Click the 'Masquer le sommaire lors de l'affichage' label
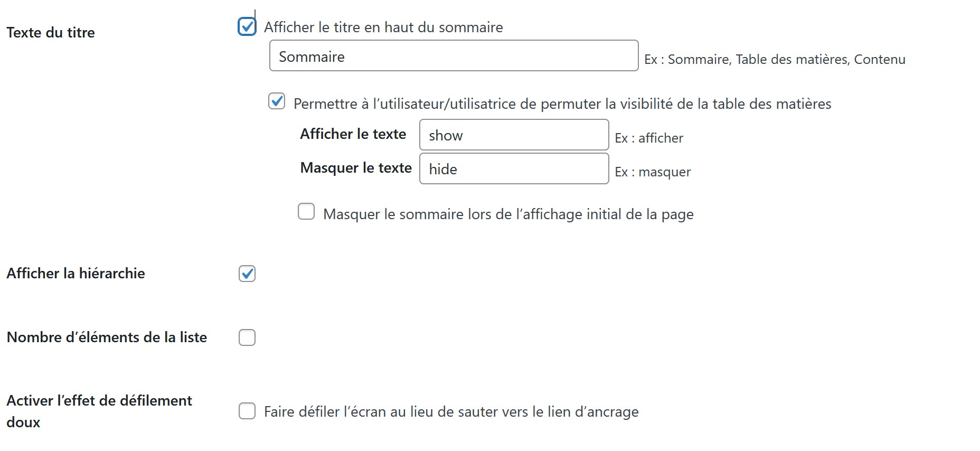The width and height of the screenshot is (980, 451). pos(508,214)
